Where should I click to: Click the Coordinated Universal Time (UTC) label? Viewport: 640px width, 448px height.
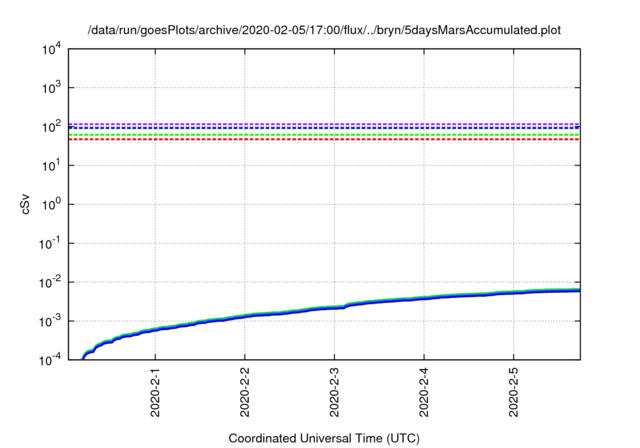[324, 438]
